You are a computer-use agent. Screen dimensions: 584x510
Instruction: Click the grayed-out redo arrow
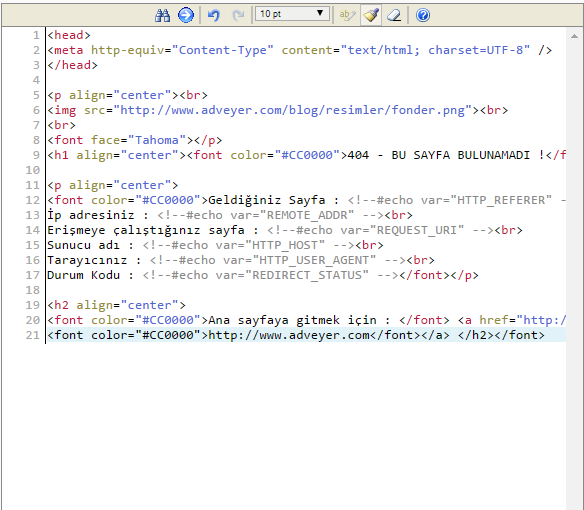pyautogui.click(x=238, y=15)
